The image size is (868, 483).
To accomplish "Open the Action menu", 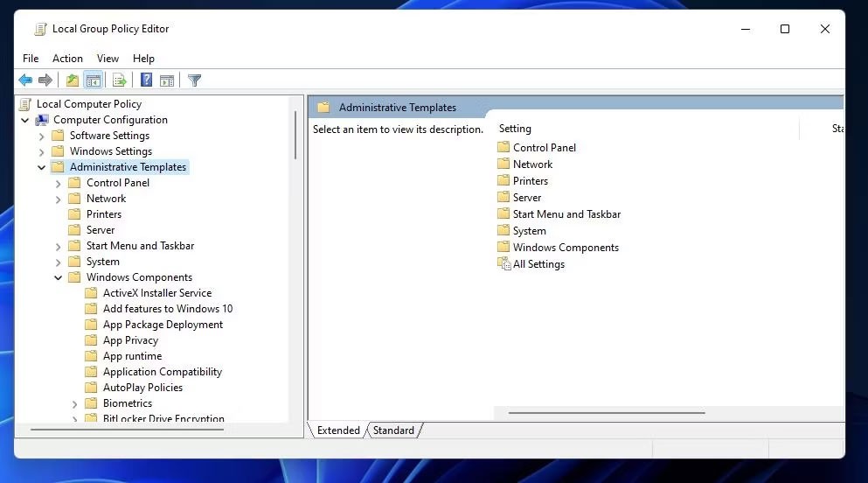I will point(67,59).
